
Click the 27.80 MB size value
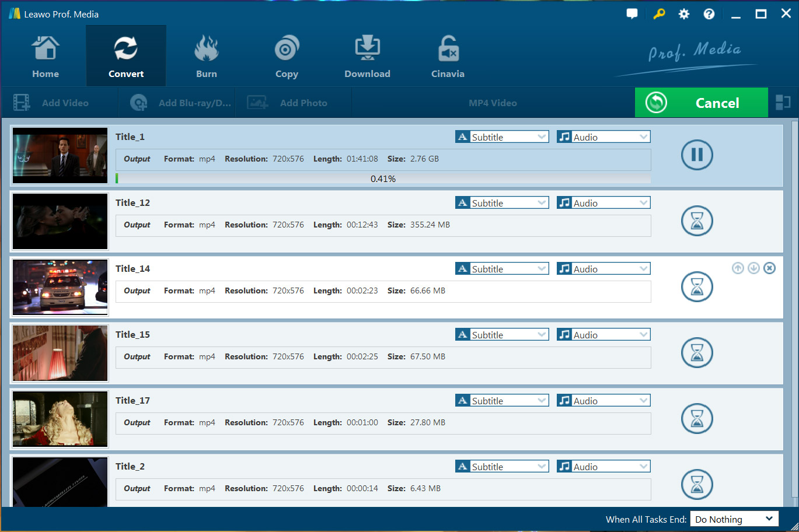(428, 422)
